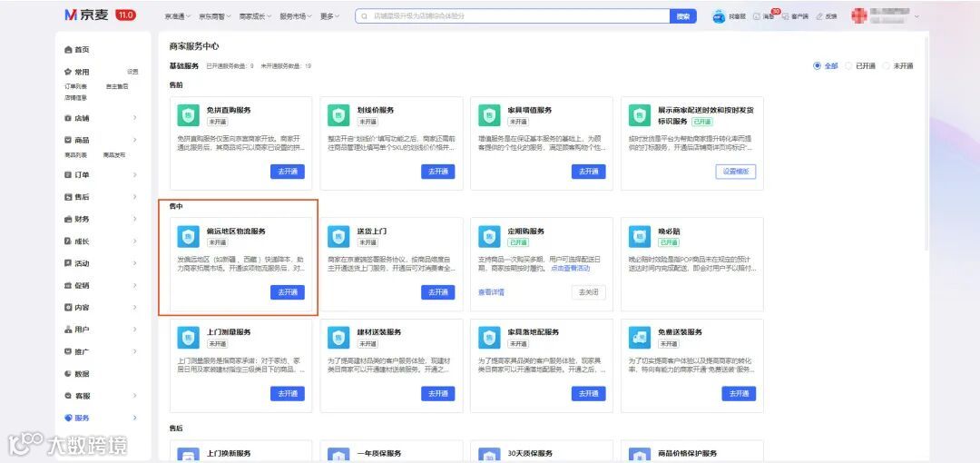Click the shield icon of 上门测量服务
This screenshot has height=463, width=980.
tap(188, 338)
